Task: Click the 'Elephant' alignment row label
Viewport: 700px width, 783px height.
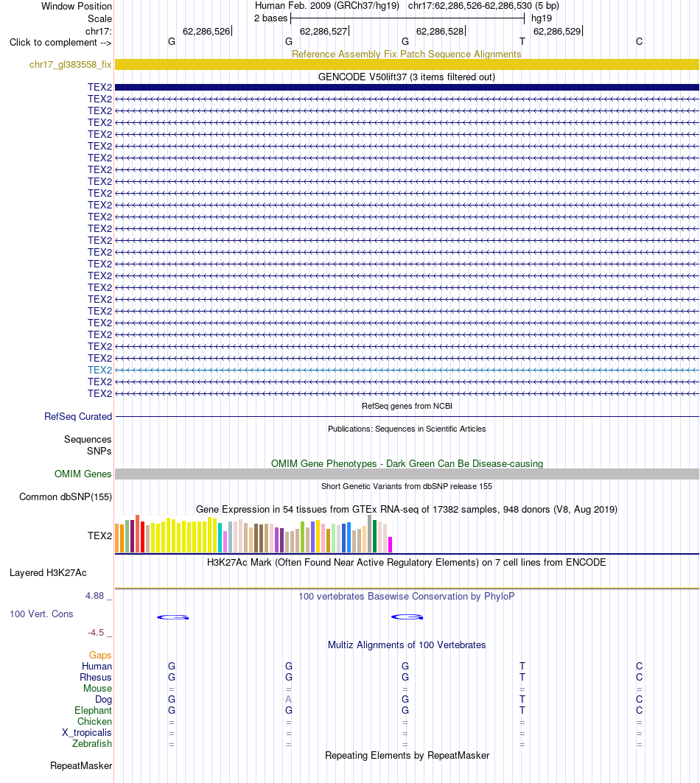Action: [x=94, y=710]
